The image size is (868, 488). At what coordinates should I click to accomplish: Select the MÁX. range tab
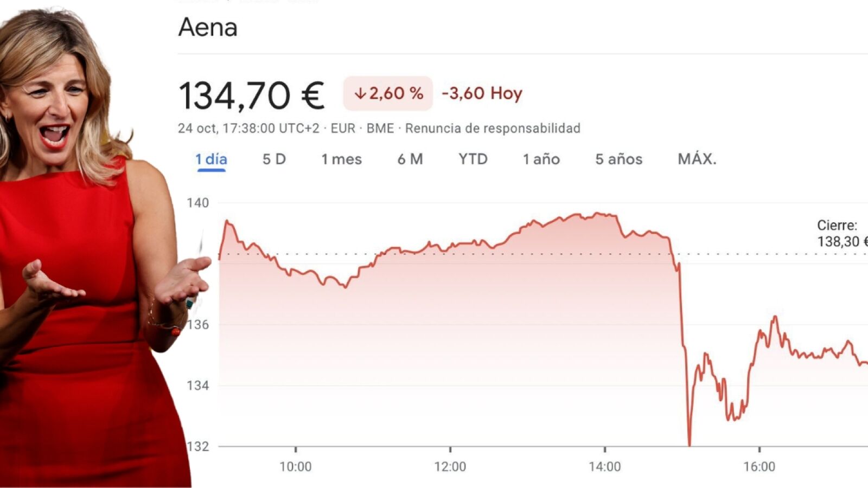click(x=697, y=159)
